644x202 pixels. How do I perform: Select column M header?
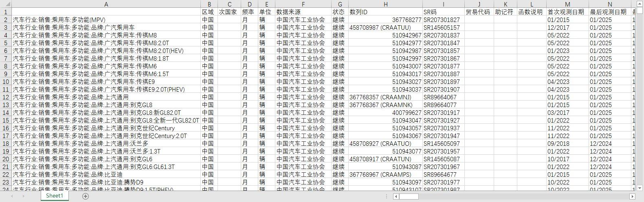click(567, 4)
